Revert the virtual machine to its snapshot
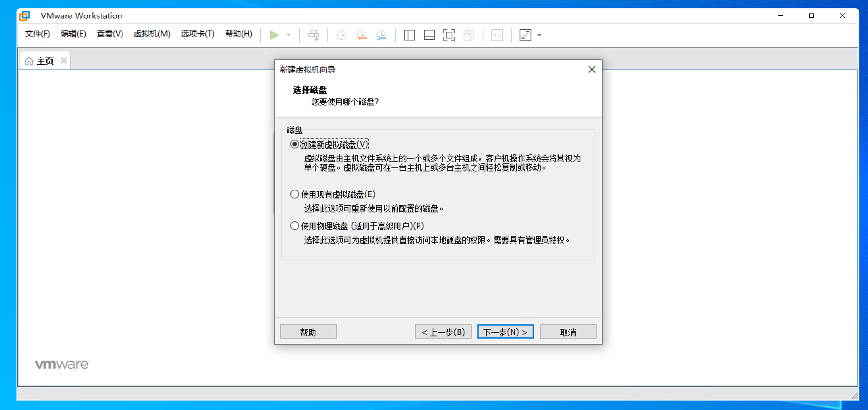This screenshot has width=868, height=410. (361, 35)
